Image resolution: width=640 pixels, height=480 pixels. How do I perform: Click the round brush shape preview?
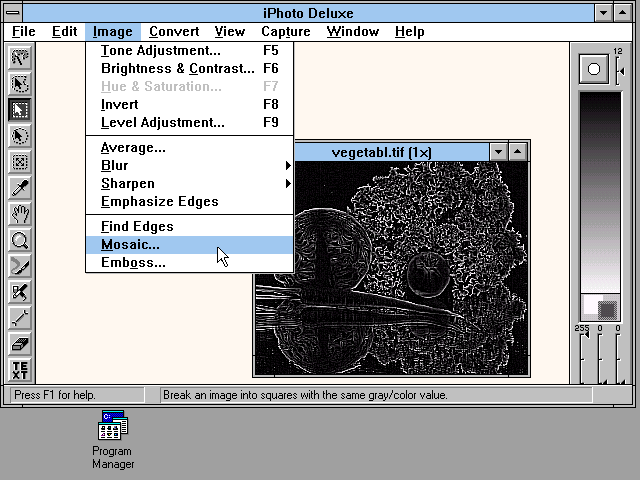pos(594,69)
